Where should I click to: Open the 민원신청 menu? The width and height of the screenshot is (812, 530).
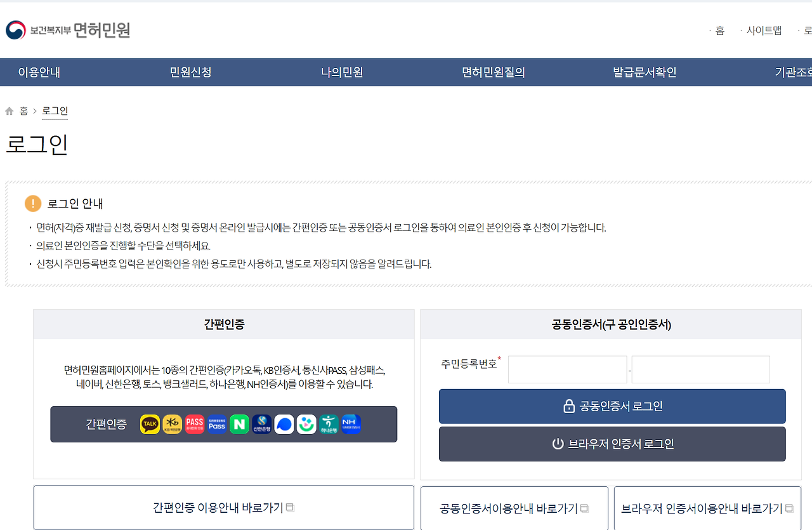click(190, 72)
